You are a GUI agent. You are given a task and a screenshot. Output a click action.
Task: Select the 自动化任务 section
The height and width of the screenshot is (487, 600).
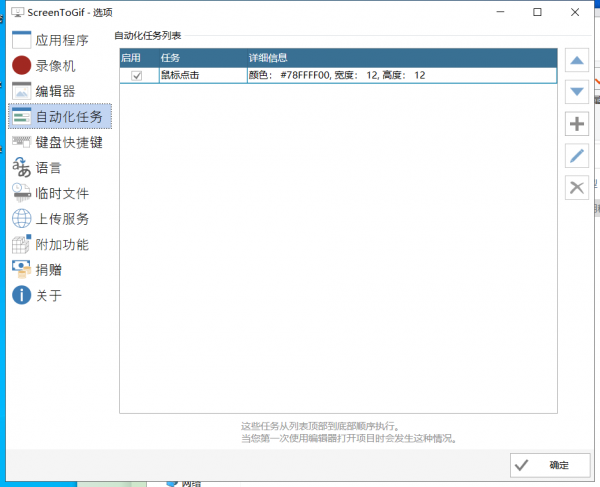[60, 116]
